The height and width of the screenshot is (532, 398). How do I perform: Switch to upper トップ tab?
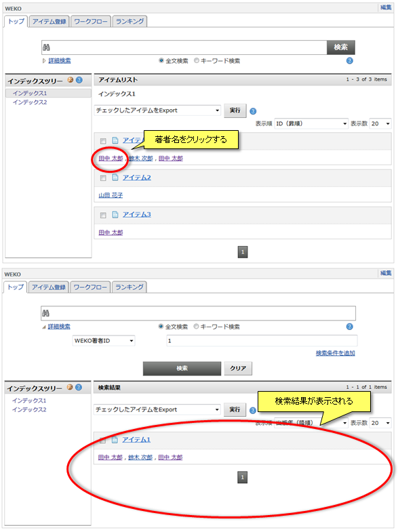[16, 22]
